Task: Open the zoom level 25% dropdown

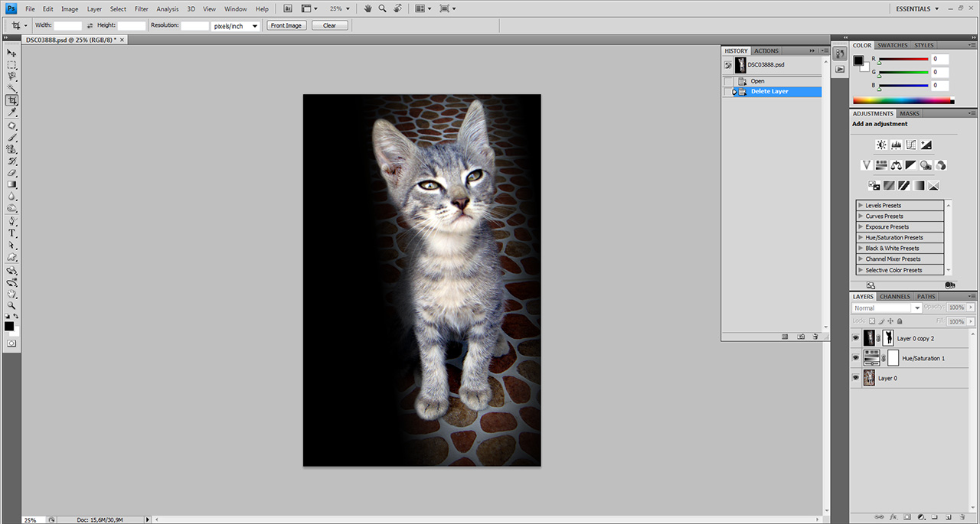Action: coord(339,8)
